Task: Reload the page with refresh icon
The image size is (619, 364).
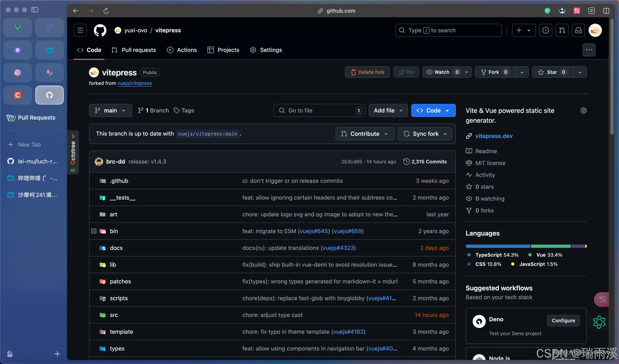Action: [x=106, y=11]
